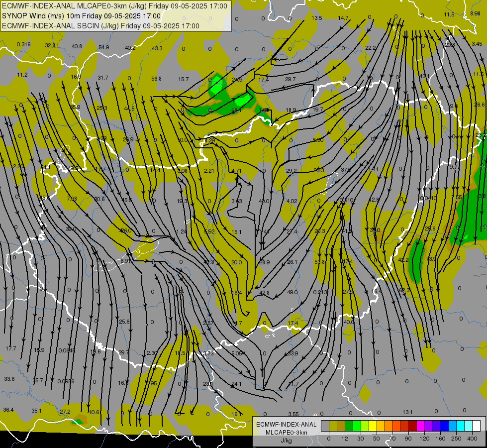Screen dimensions: 487x448
Task: Click legend scale label 400
Action: 472,439
